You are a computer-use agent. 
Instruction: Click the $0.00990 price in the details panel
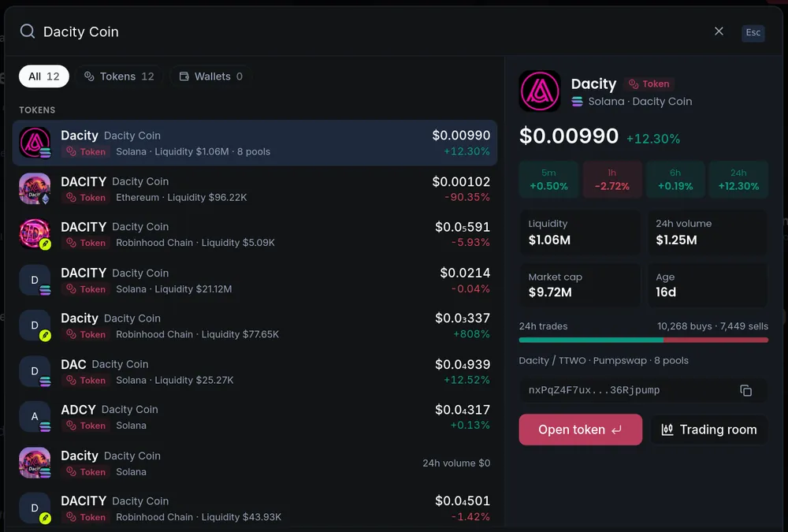coord(569,136)
